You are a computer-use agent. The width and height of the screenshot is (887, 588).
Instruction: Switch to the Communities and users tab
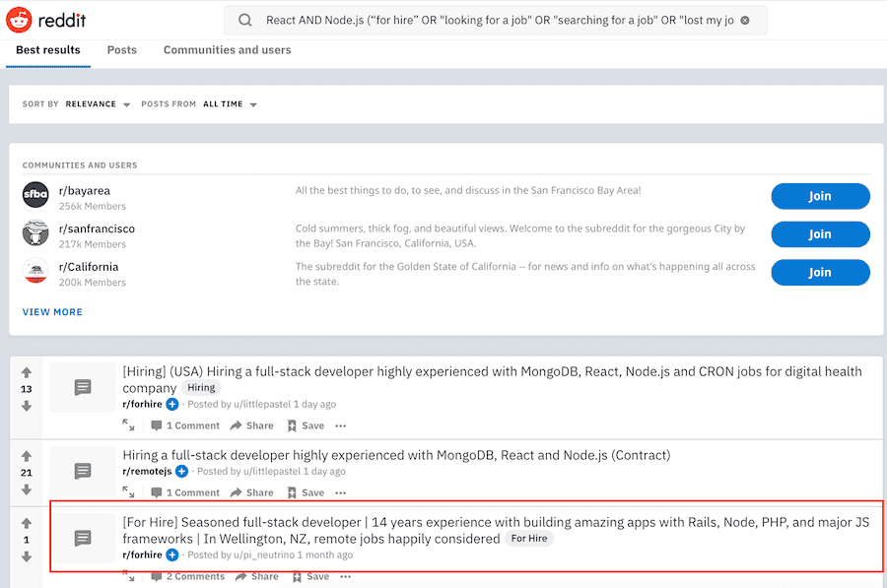point(227,49)
